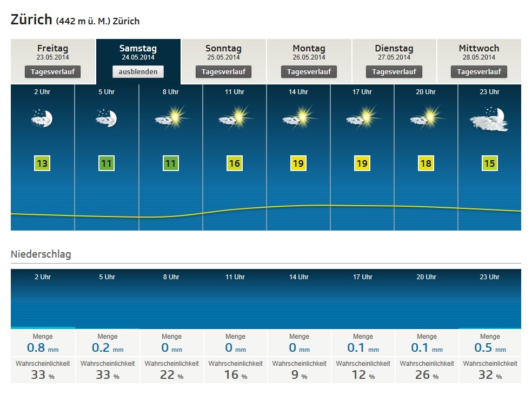The height and width of the screenshot is (394, 532).
Task: Click the 8 Uhr sun-and-cloud icon
Action: coord(170,117)
